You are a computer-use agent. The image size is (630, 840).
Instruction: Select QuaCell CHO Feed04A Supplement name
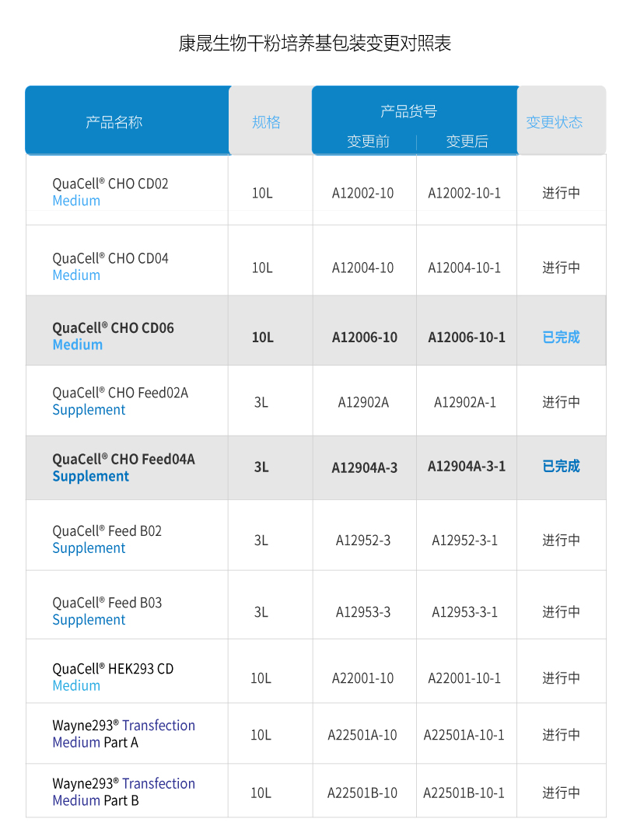[124, 467]
